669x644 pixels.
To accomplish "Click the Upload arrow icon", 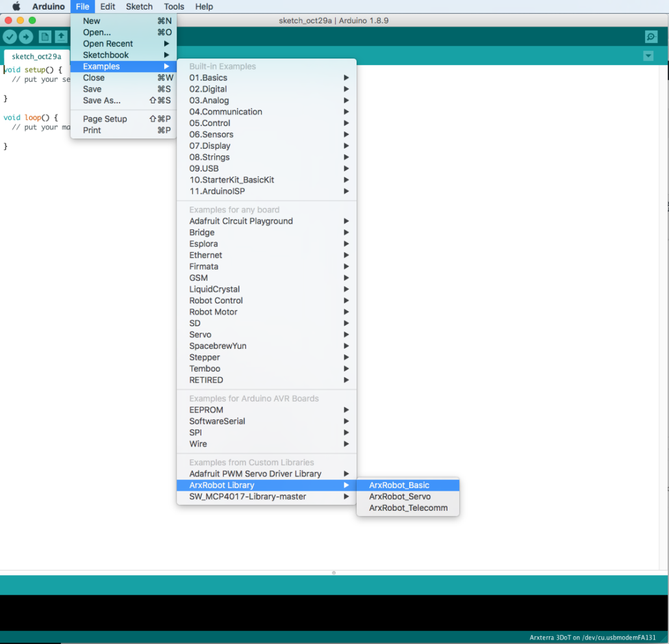I will (26, 36).
